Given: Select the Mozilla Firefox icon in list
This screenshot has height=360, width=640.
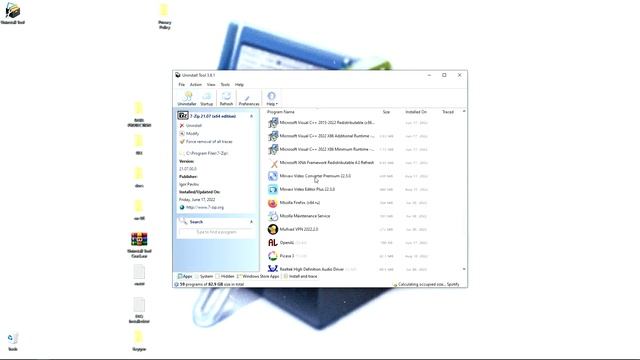Looking at the screenshot, I should pos(273,203).
